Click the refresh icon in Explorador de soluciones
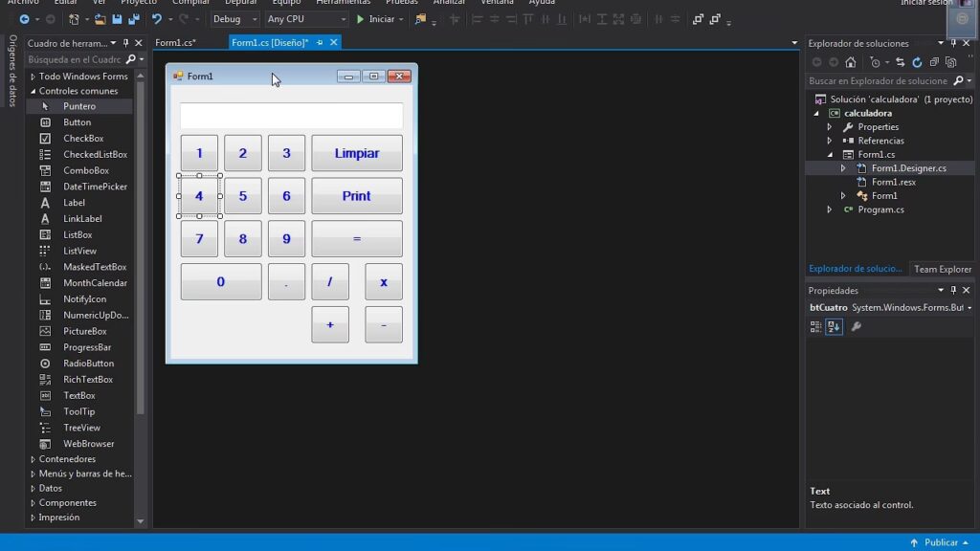980x551 pixels. (917, 62)
